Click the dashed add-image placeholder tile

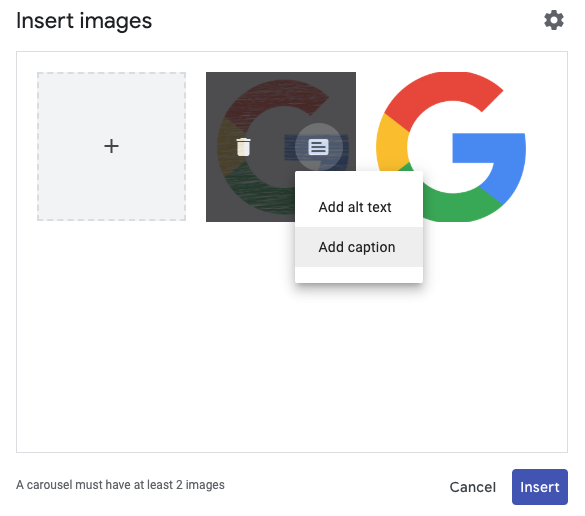tap(111, 147)
